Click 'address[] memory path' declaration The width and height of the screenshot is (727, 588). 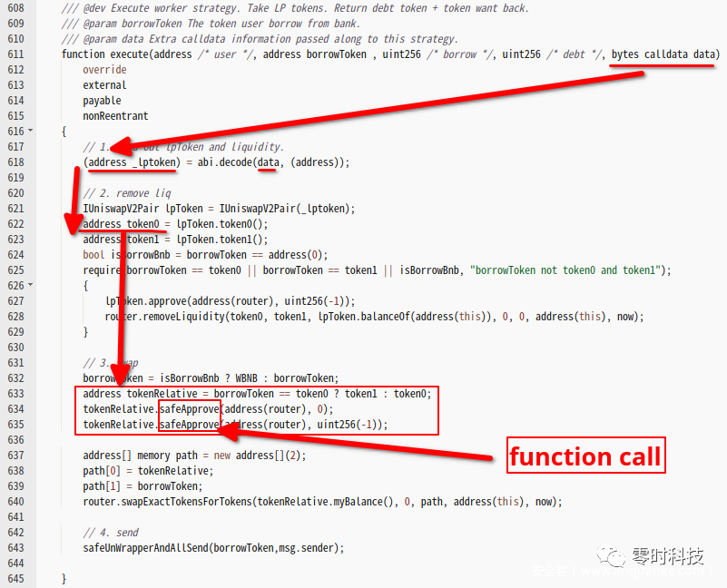140,456
